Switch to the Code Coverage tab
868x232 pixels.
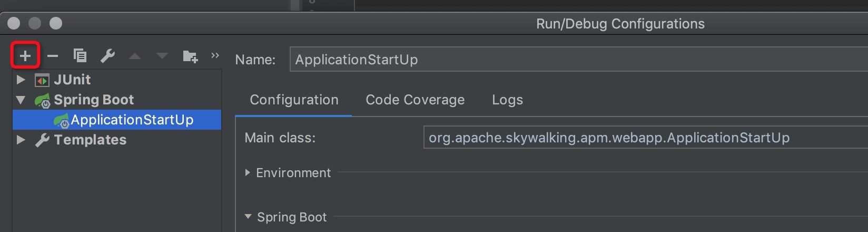click(415, 100)
